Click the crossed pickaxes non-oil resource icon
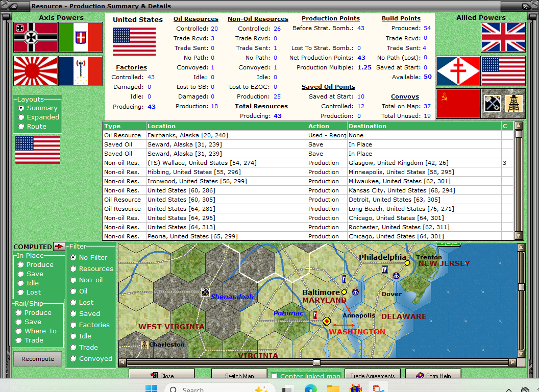This screenshot has height=392, width=539. [492, 104]
